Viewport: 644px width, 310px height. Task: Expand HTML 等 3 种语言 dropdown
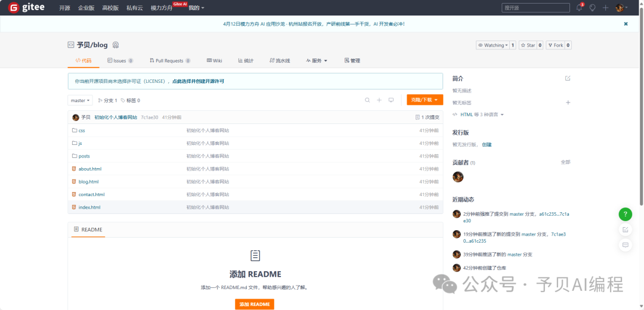click(478, 114)
